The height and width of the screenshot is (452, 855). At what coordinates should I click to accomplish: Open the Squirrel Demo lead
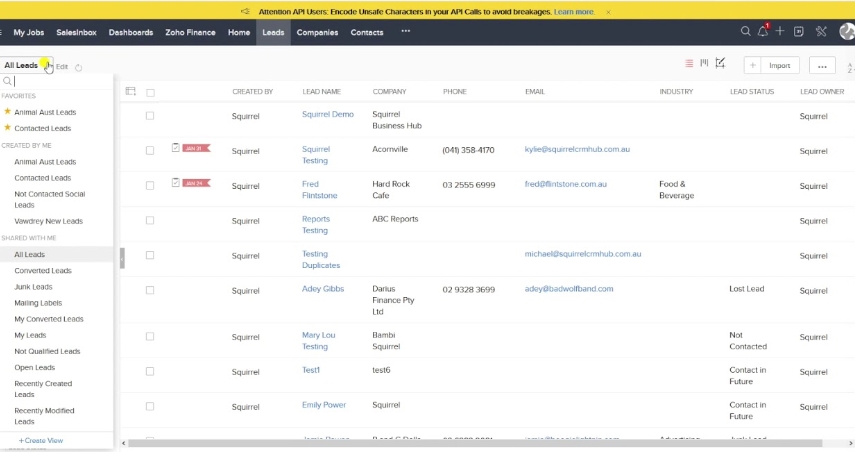point(328,114)
